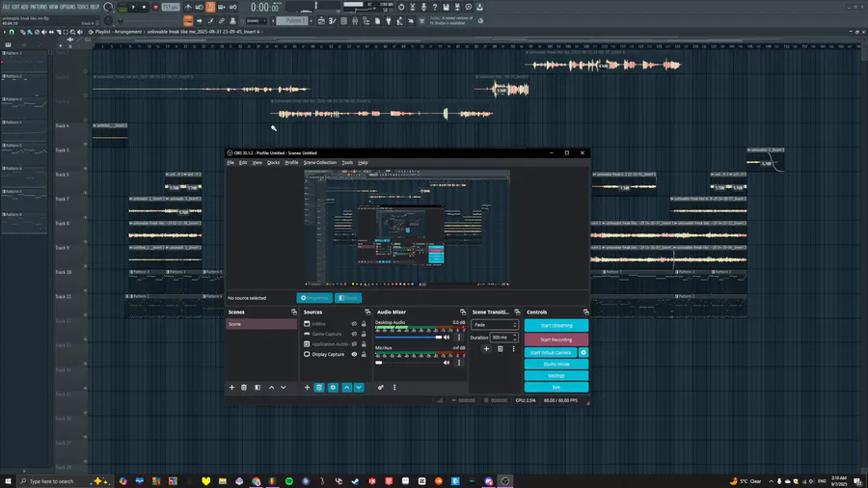This screenshot has width=868, height=488.
Task: Click Start Recording button
Action: 556,339
